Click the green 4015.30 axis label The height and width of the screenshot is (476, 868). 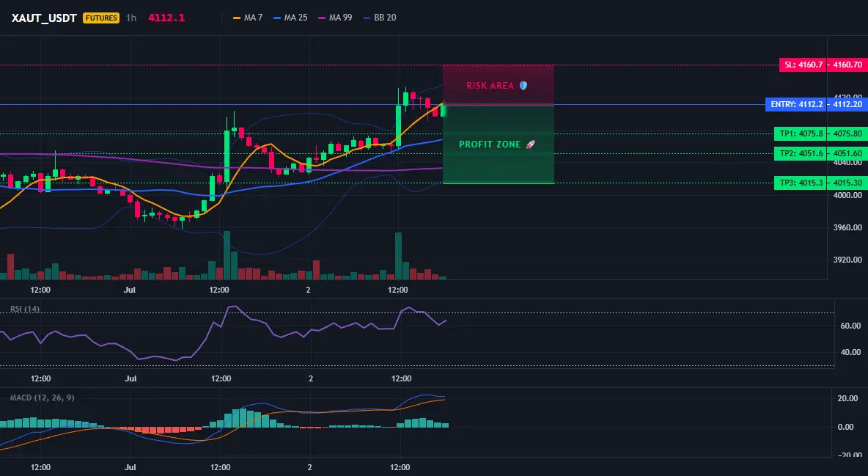[x=847, y=183]
